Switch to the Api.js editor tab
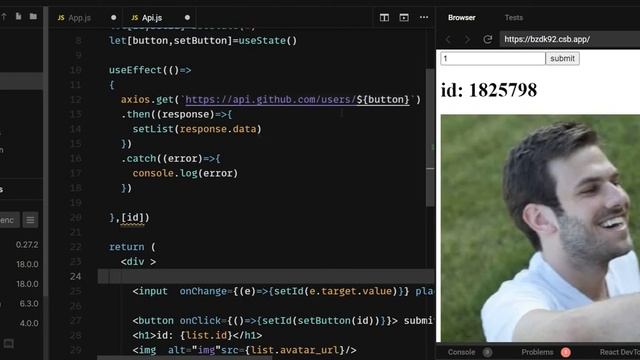This screenshot has height=360, width=640. point(147,18)
